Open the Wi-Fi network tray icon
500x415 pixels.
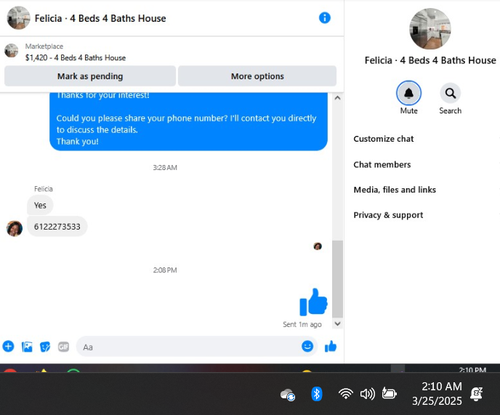[x=346, y=394]
